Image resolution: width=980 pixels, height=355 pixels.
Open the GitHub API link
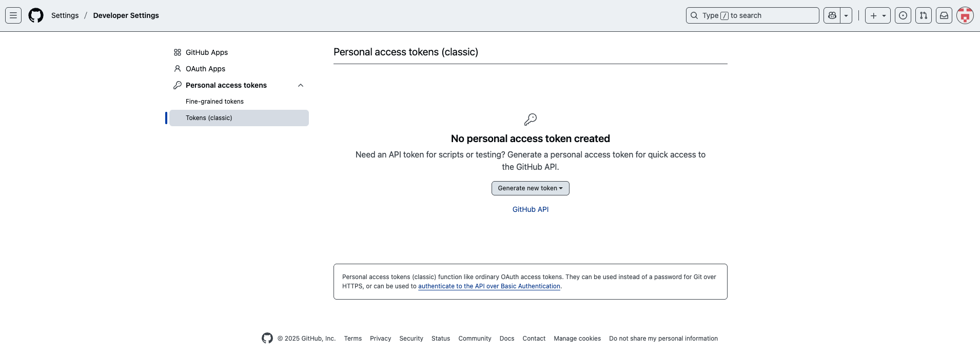coord(531,209)
